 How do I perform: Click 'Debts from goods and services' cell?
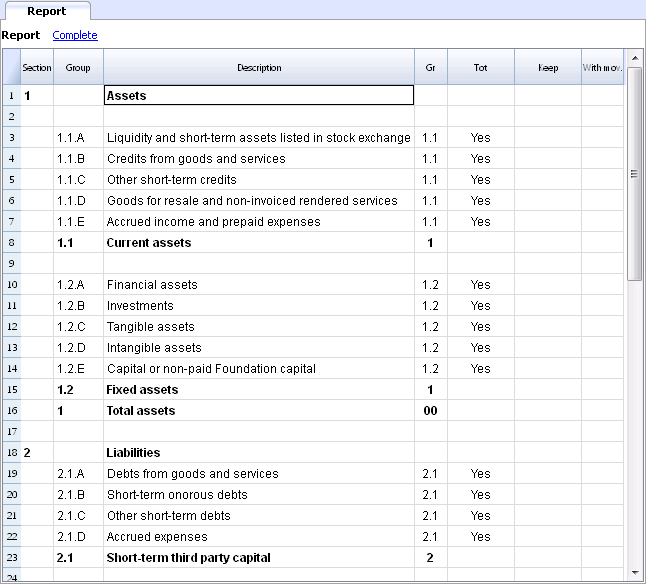point(259,474)
